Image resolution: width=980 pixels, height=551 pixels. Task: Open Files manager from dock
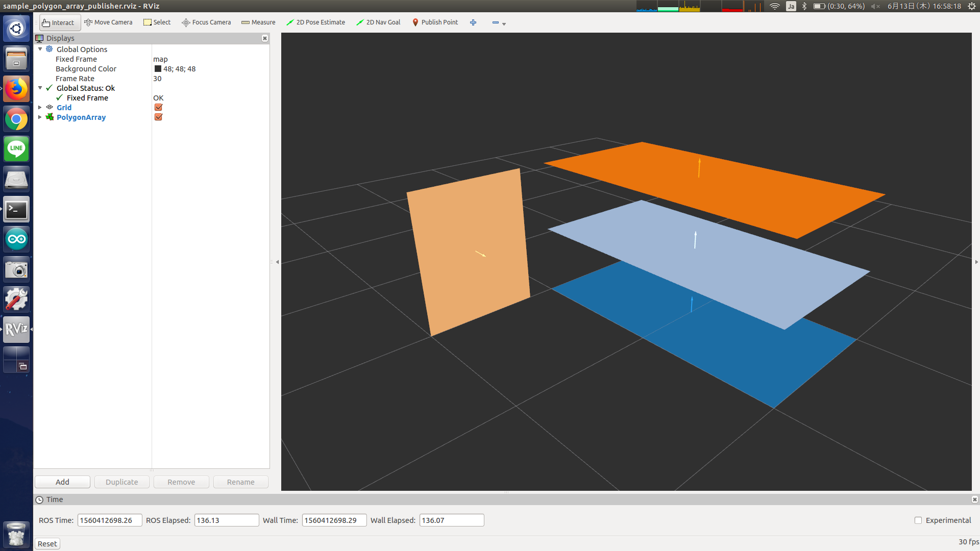point(16,59)
